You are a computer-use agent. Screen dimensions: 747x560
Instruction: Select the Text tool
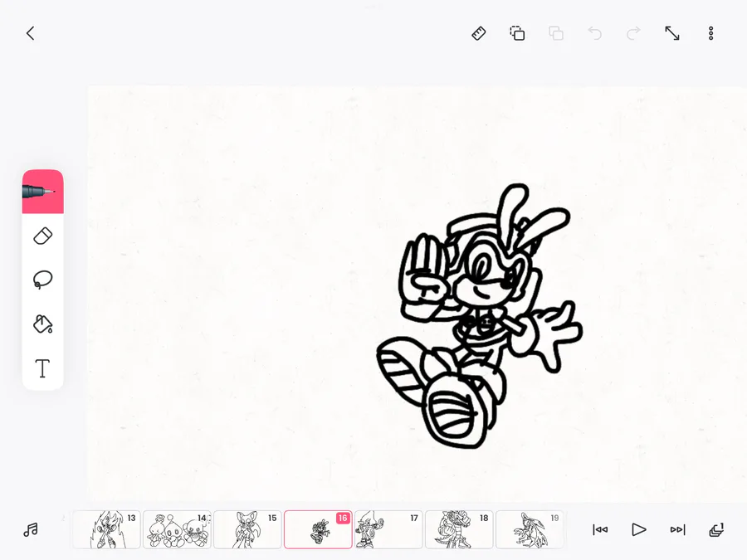[x=43, y=368]
